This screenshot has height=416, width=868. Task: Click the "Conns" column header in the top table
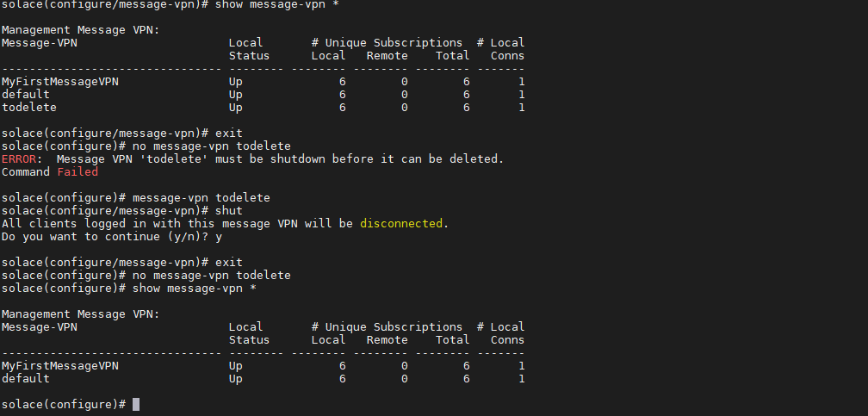(507, 56)
